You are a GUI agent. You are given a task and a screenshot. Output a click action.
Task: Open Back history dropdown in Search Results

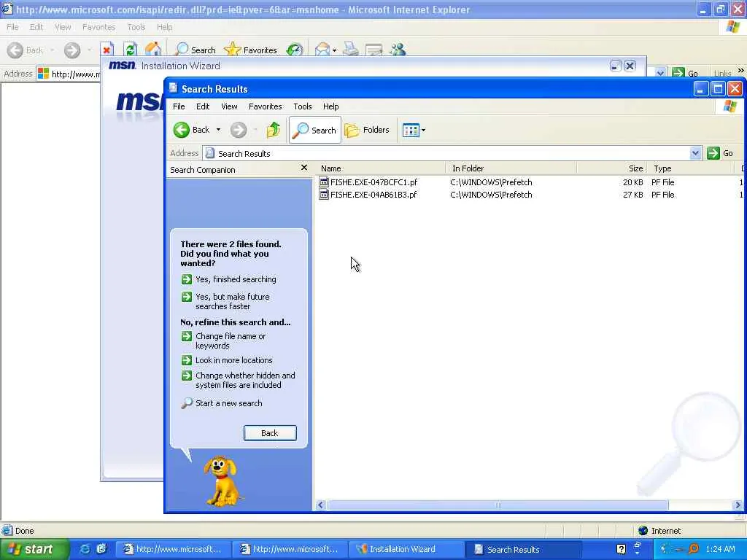tap(218, 130)
